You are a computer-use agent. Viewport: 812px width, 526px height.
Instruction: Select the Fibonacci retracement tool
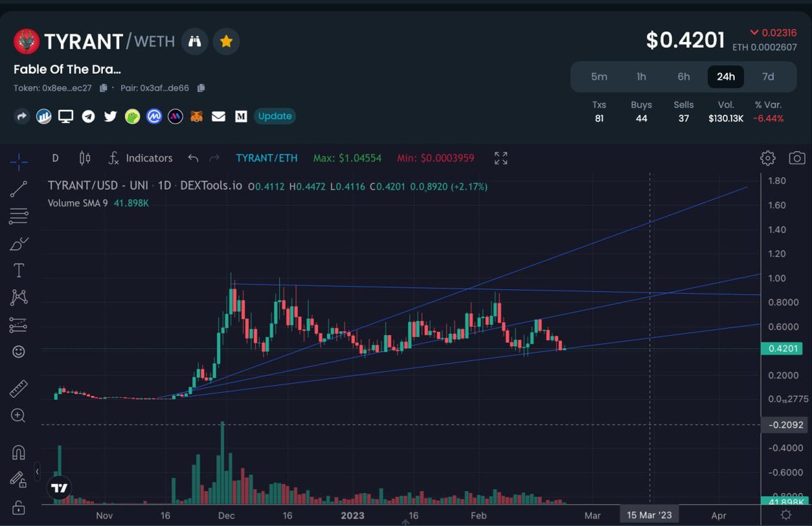click(x=19, y=217)
